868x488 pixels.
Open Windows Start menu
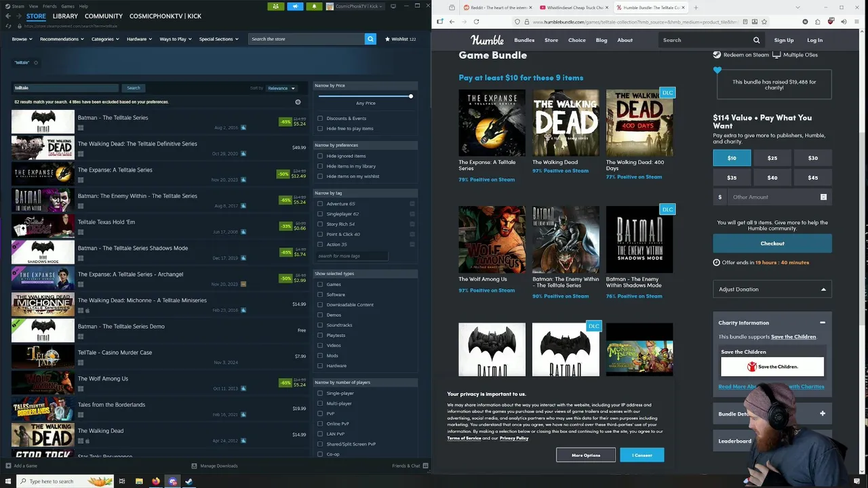pyautogui.click(x=7, y=481)
